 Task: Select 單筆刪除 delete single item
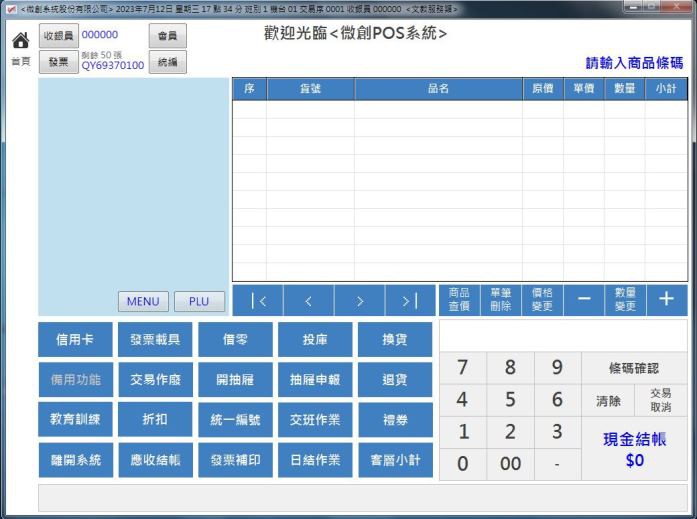click(x=501, y=299)
